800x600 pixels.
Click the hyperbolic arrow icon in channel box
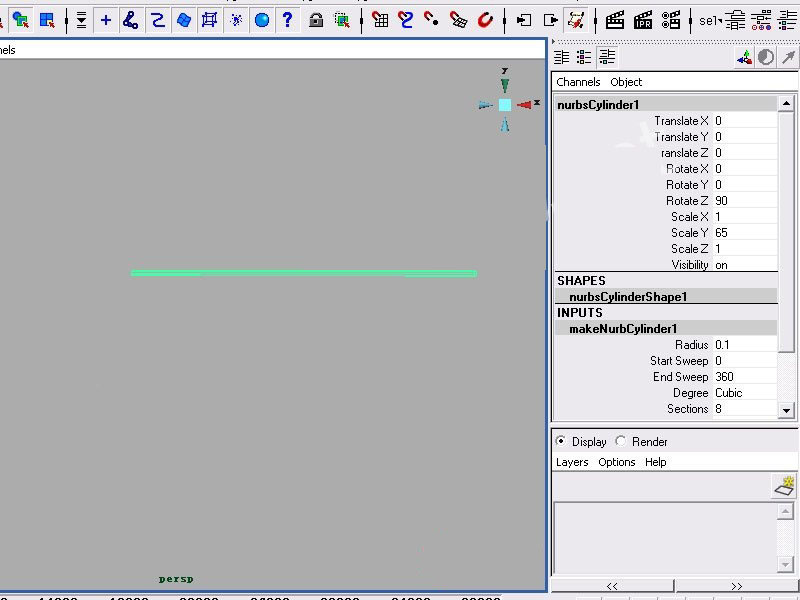pos(788,58)
